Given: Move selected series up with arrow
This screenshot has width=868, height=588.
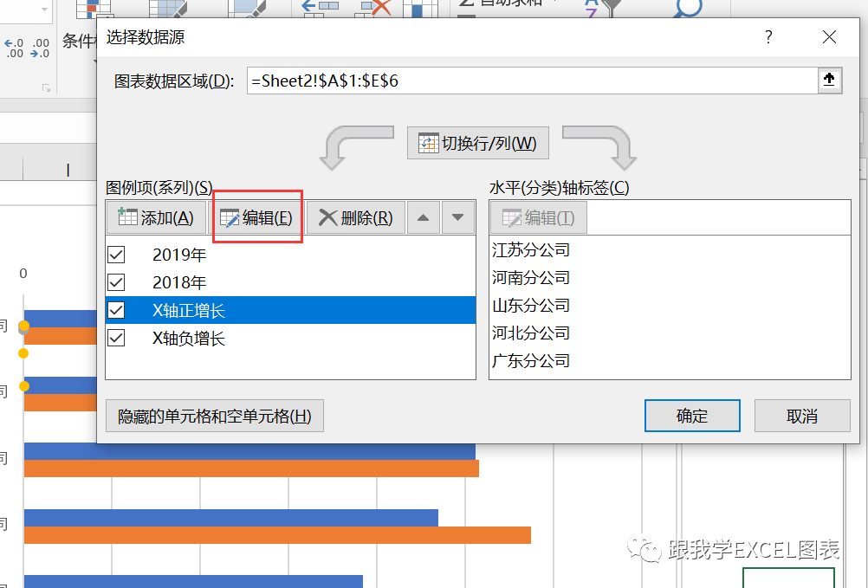Looking at the screenshot, I should point(423,217).
